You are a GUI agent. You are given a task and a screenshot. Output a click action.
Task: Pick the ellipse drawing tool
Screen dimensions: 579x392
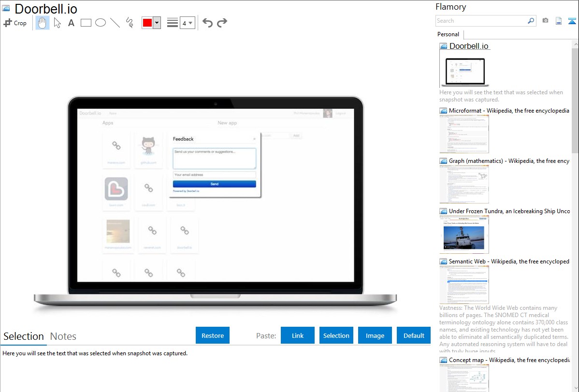point(101,23)
